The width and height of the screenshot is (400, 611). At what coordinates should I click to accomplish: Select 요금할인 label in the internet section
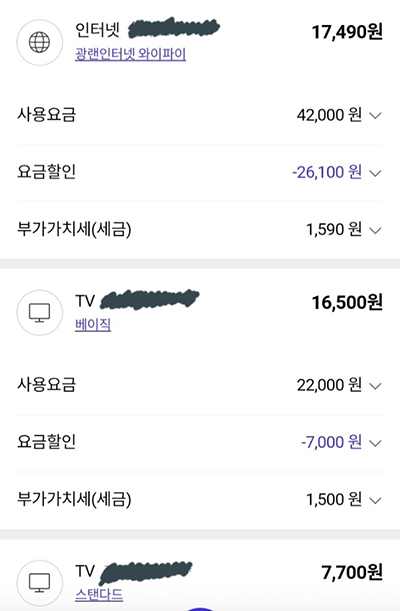(46, 172)
